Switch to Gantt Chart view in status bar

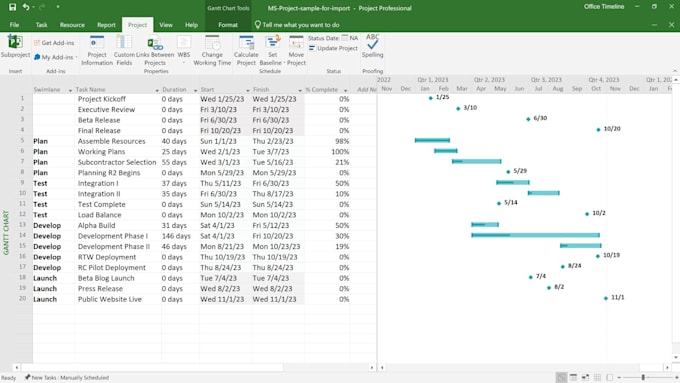click(x=561, y=377)
